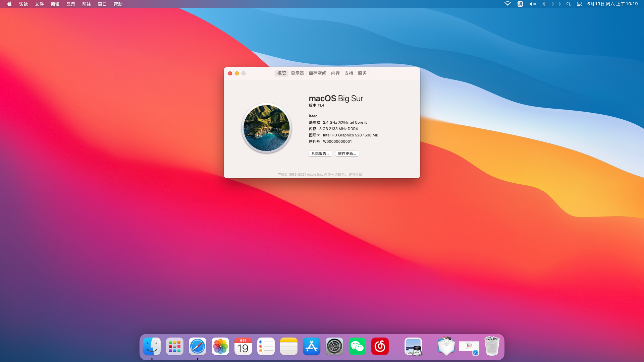
Task: Click the 系统报告... button
Action: pyautogui.click(x=320, y=154)
